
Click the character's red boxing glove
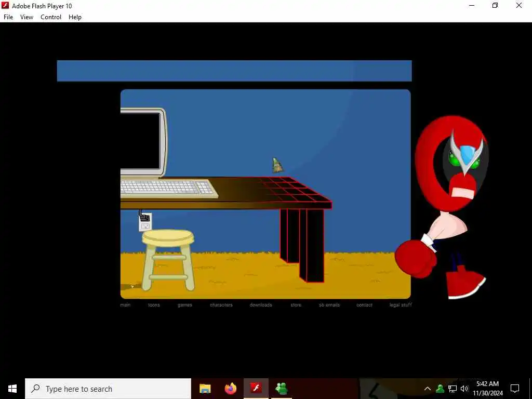point(415,259)
